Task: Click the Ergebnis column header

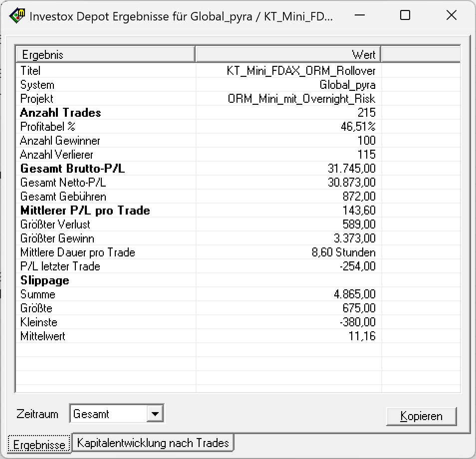Action: coord(105,54)
